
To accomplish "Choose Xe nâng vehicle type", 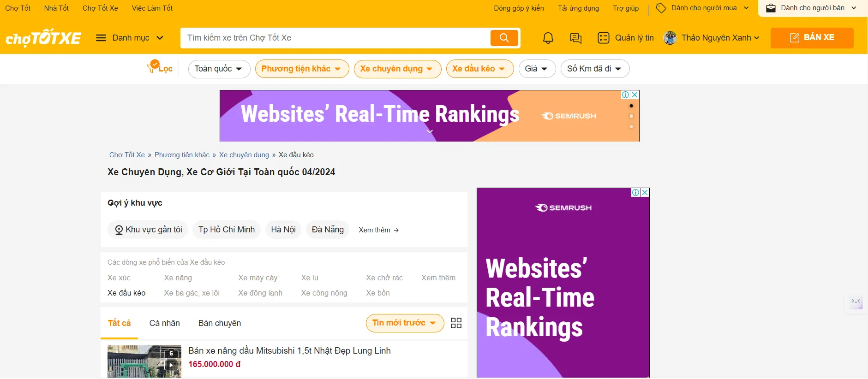I will 178,278.
